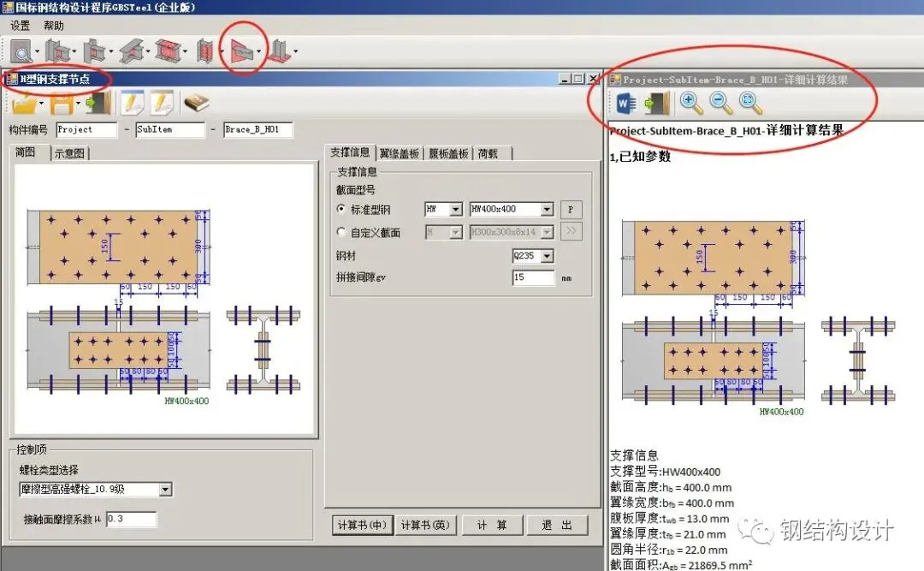Open the HW400x400 section size dropdown
Viewport: 924px width, 571px height.
point(547,210)
